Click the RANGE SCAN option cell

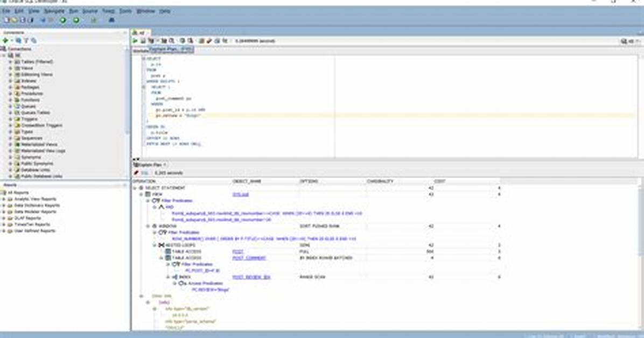click(x=312, y=277)
